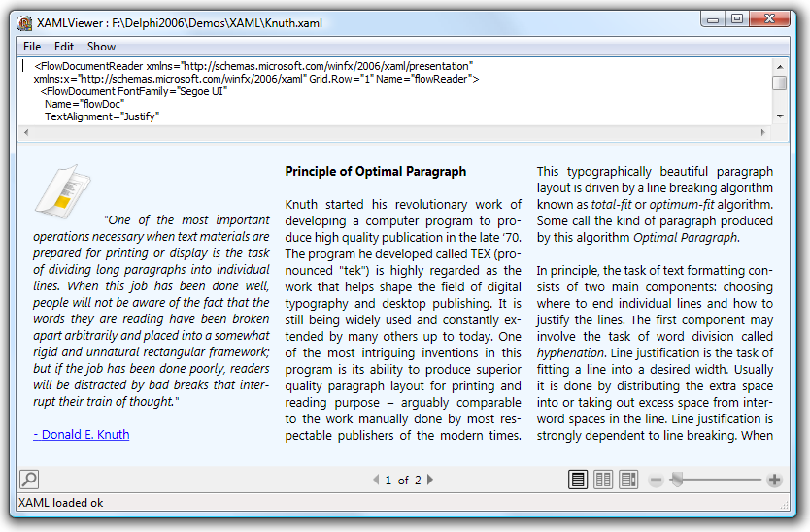Click the FlowDocument FontFamily source line
810x532 pixels.
[134, 91]
